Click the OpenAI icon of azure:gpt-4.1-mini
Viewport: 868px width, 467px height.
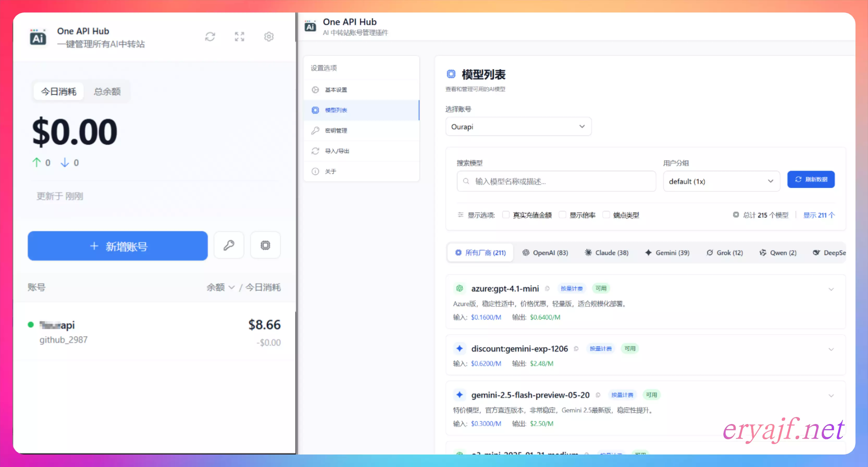(x=459, y=288)
